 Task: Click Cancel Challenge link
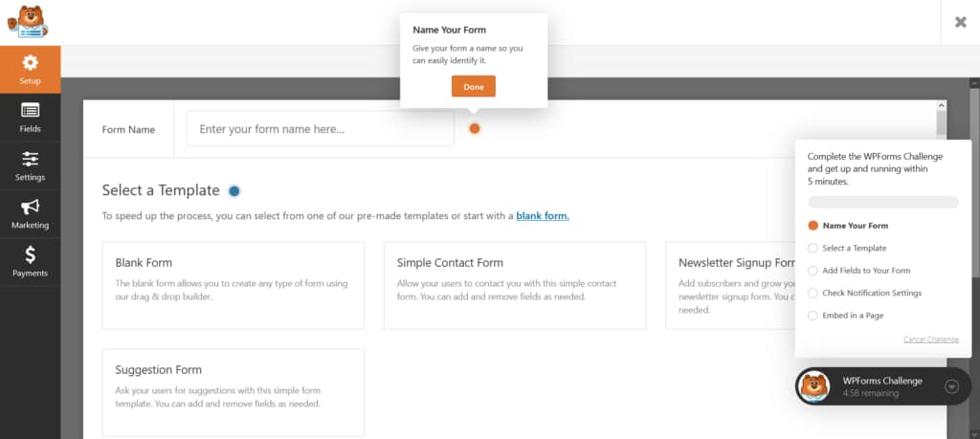point(931,340)
